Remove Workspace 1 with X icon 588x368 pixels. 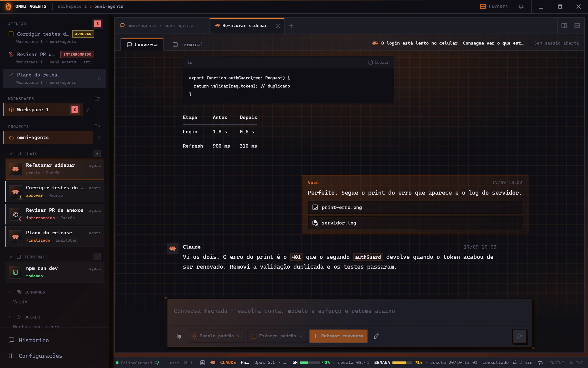click(100, 110)
